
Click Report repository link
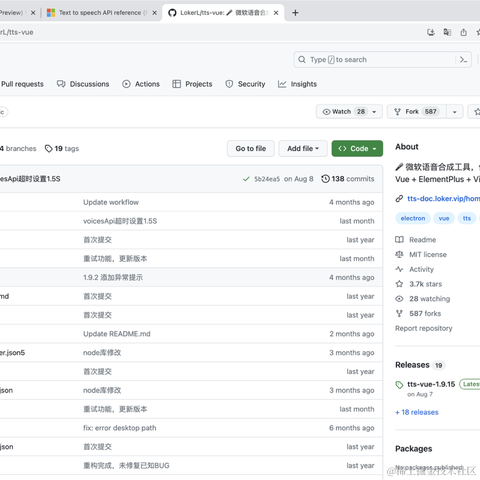(x=424, y=328)
